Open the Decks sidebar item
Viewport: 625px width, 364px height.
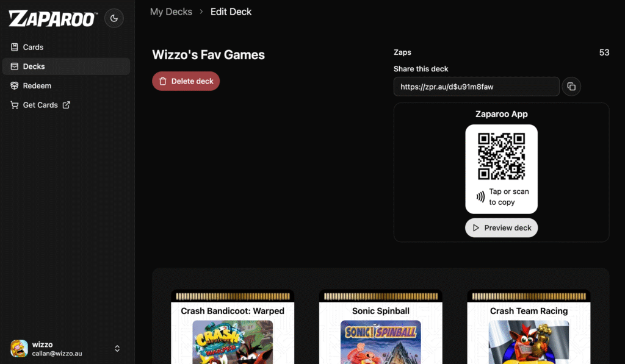pyautogui.click(x=66, y=66)
